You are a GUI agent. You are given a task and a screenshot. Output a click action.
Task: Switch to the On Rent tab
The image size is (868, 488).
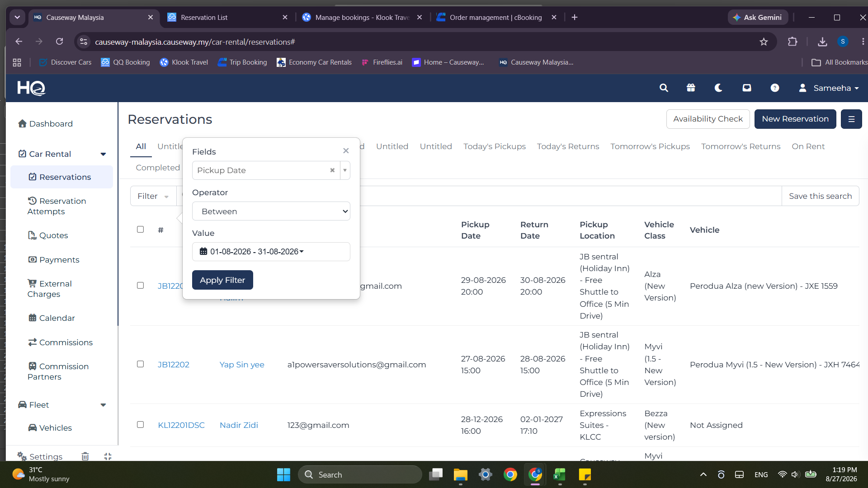[x=808, y=146]
